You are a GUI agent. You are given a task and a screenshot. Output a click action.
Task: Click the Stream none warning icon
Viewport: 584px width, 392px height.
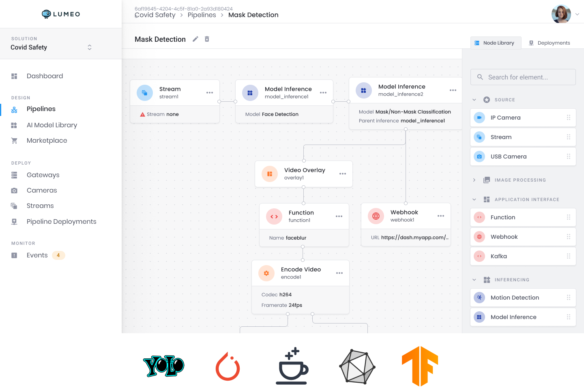142,114
